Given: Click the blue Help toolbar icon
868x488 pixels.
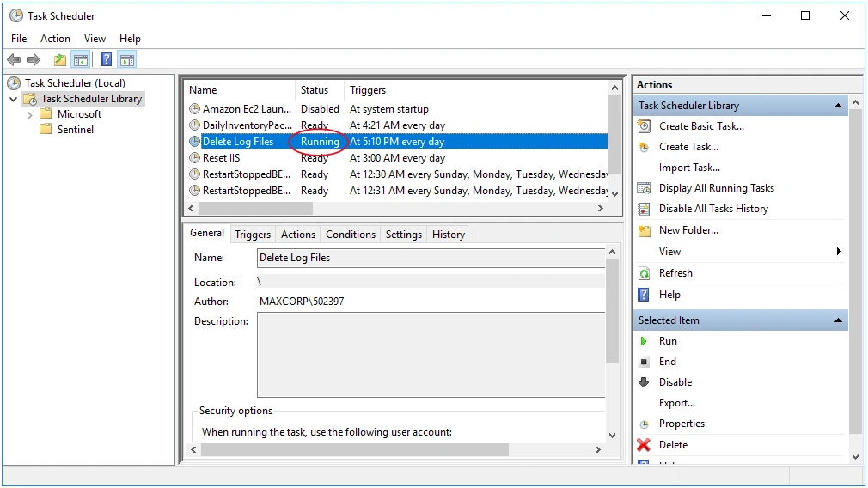Looking at the screenshot, I should coord(106,60).
